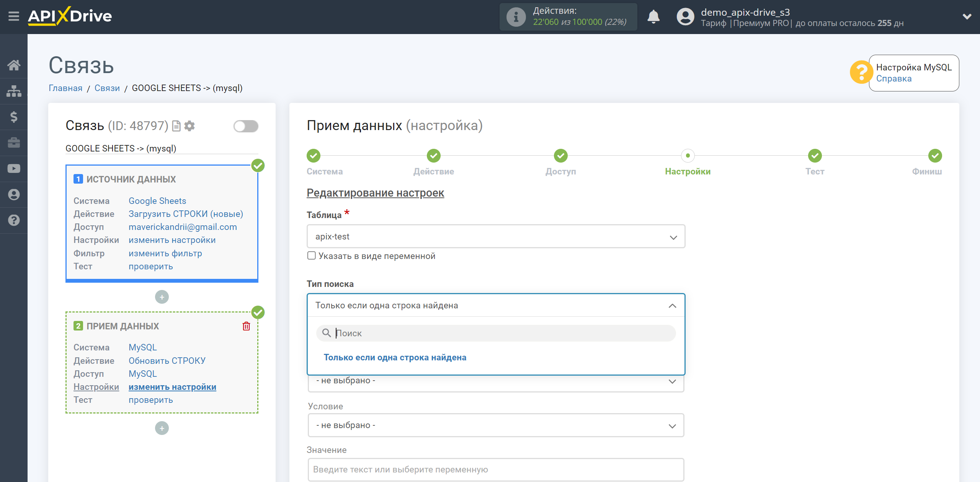Click the maverickandrii@gmail.com access link
This screenshot has height=482, width=980.
pos(183,227)
